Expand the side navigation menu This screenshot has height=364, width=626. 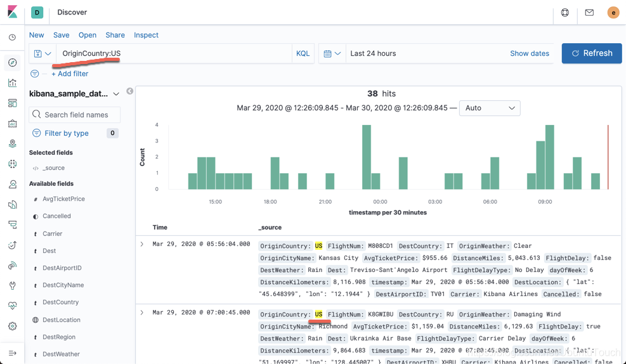[13, 353]
